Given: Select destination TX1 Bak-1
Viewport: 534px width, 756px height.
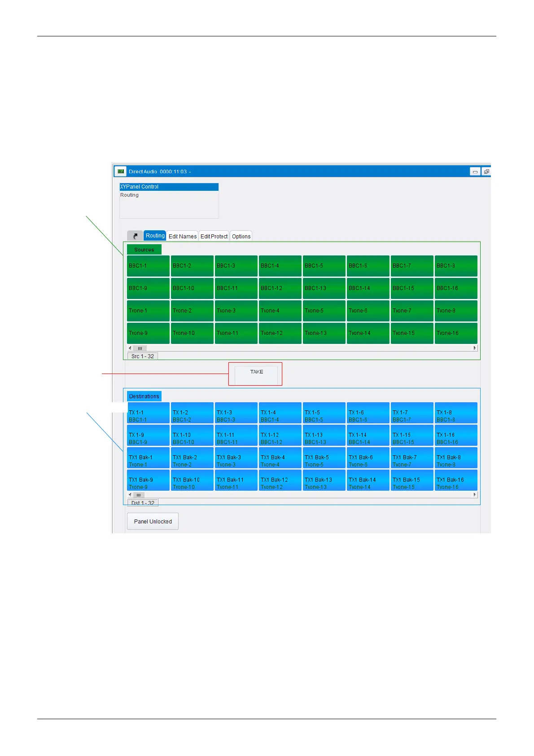Looking at the screenshot, I should [148, 458].
